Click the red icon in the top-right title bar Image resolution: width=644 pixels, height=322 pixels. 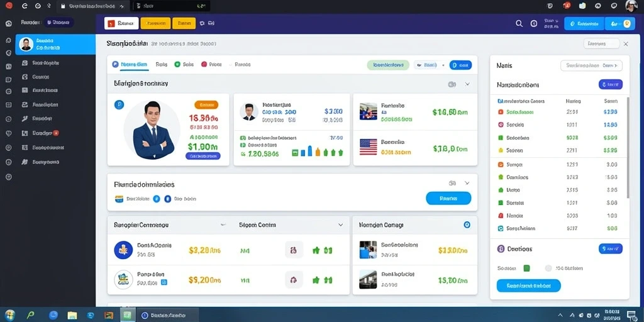pyautogui.click(x=567, y=6)
